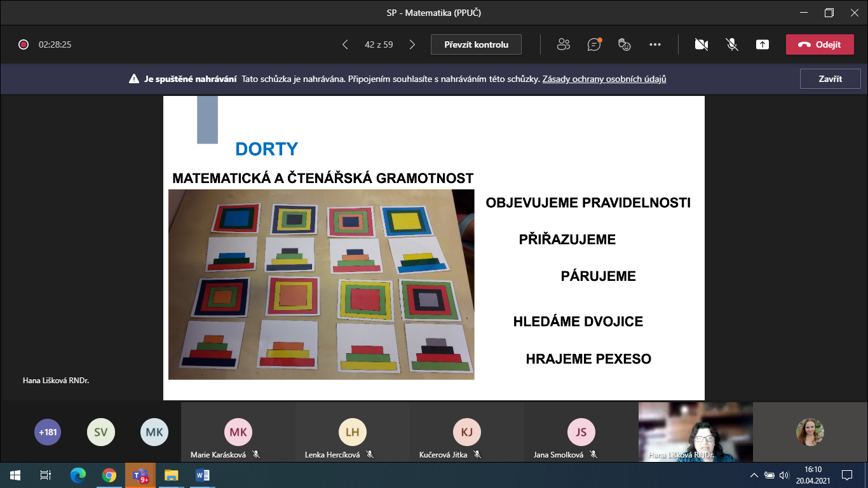Viewport: 868px width, 488px height.
Task: Open Microsoft Edge from taskbar
Action: tap(78, 475)
